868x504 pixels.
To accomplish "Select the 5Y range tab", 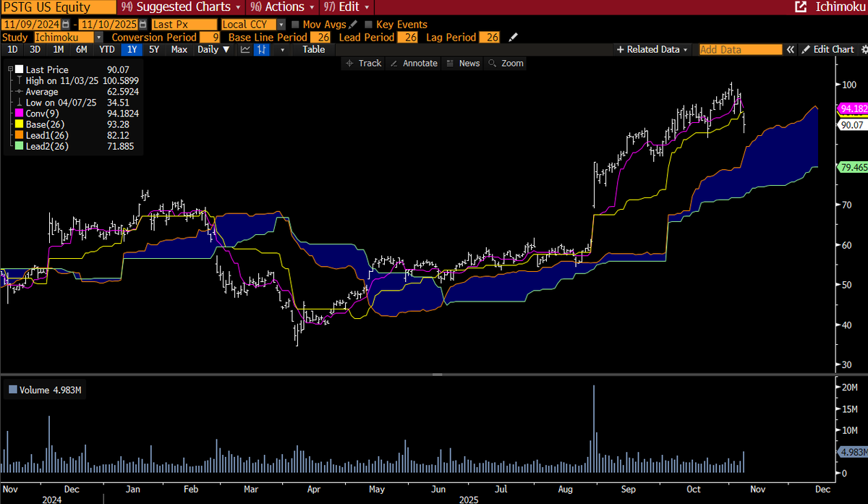I will (x=154, y=49).
